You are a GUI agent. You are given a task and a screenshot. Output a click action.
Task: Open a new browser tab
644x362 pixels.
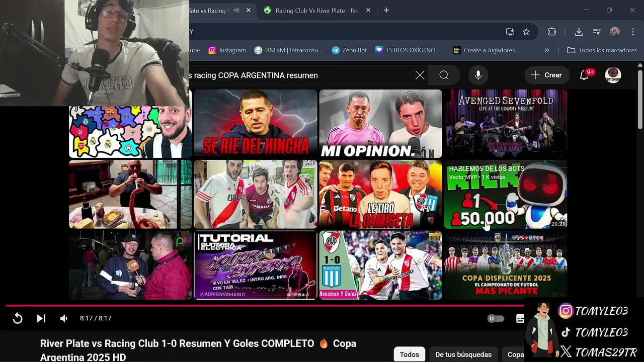386,10
